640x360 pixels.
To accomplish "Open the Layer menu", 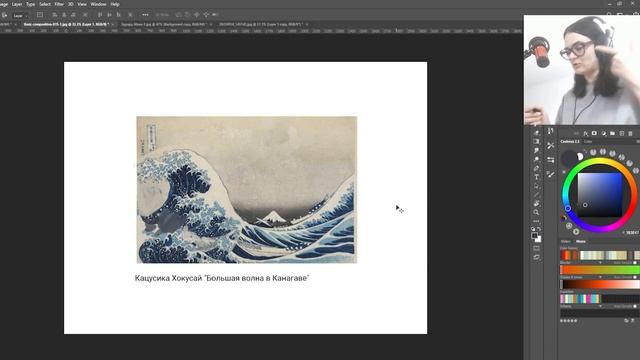I will tap(17, 4).
